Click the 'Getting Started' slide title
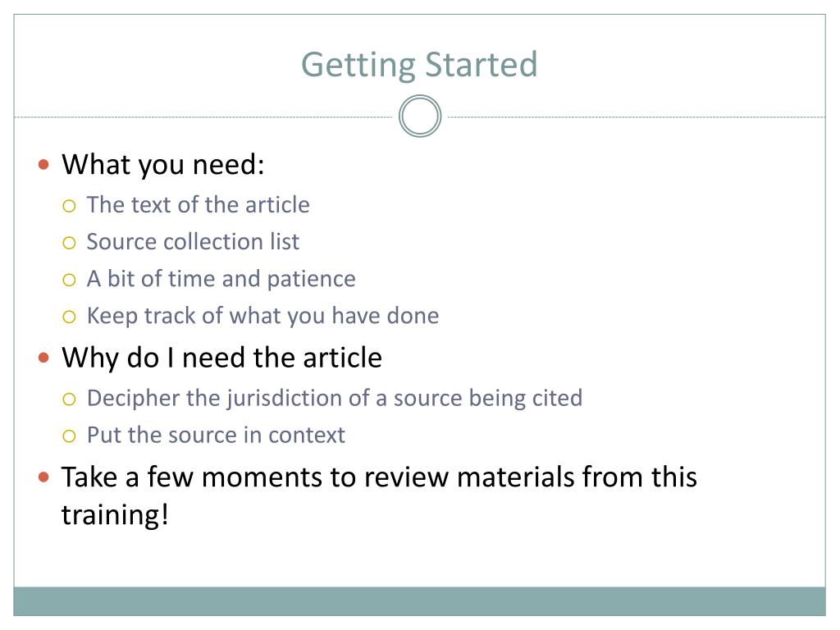The image size is (840, 630). coord(419,66)
